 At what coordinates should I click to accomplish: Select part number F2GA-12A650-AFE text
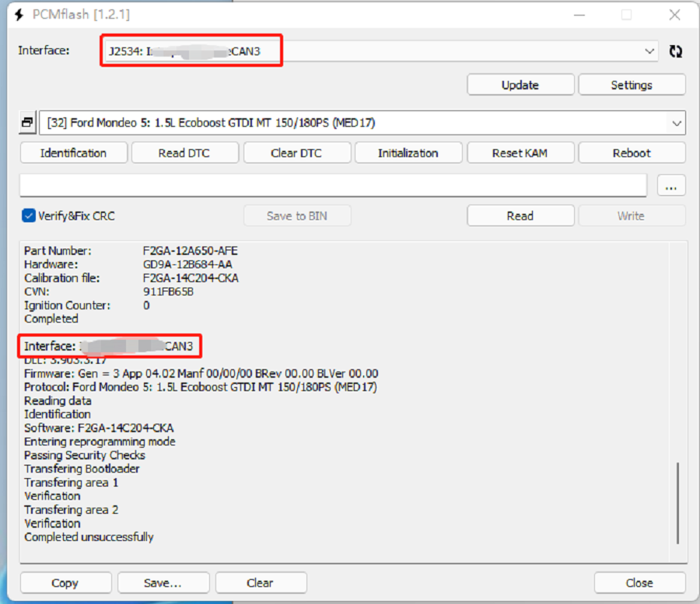[x=191, y=251]
